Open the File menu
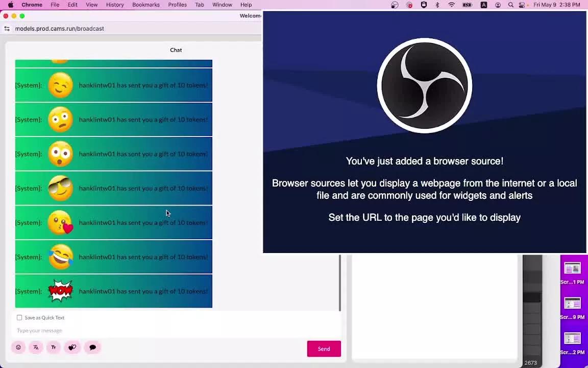The image size is (588, 368). coord(55,5)
